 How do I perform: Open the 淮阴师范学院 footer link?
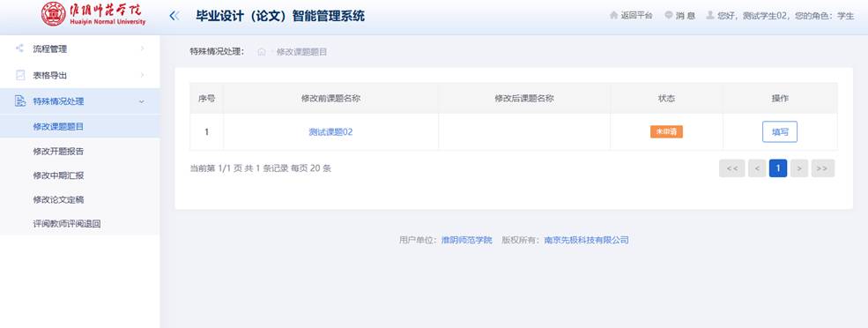466,240
